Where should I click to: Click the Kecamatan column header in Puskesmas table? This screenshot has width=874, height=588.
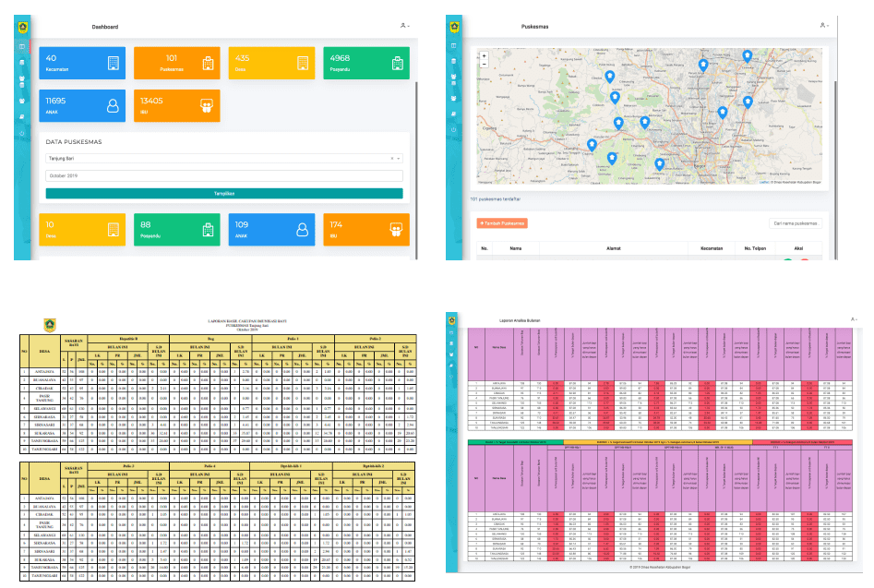(712, 248)
